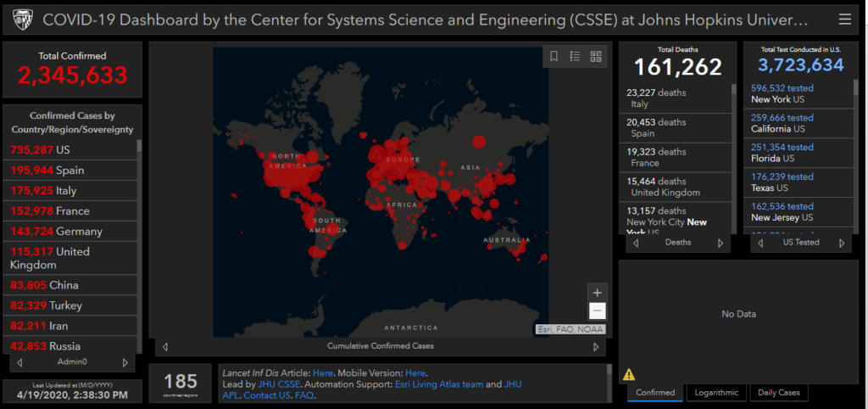Zoom out on the map with minus button
868x409 pixels.
click(597, 311)
